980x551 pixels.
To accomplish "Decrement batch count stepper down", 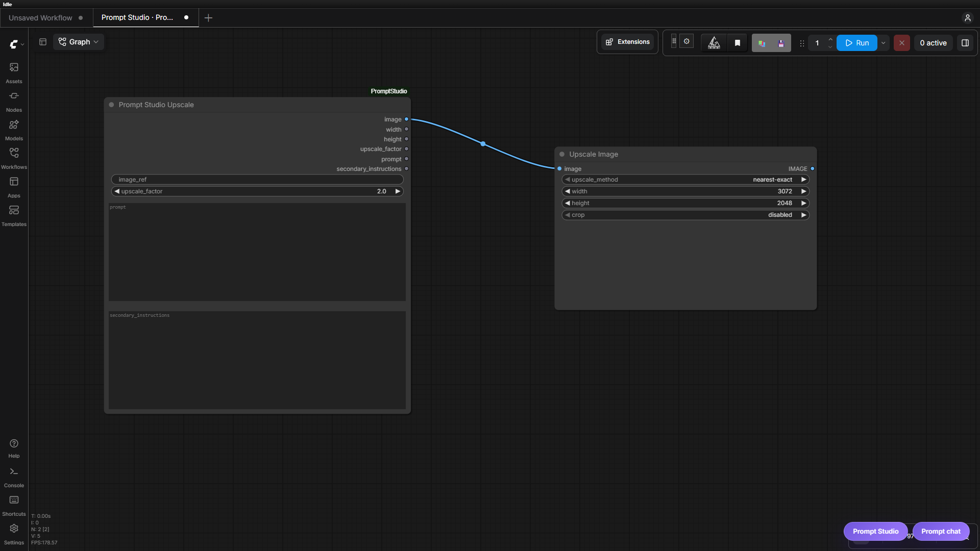I will click(x=830, y=47).
